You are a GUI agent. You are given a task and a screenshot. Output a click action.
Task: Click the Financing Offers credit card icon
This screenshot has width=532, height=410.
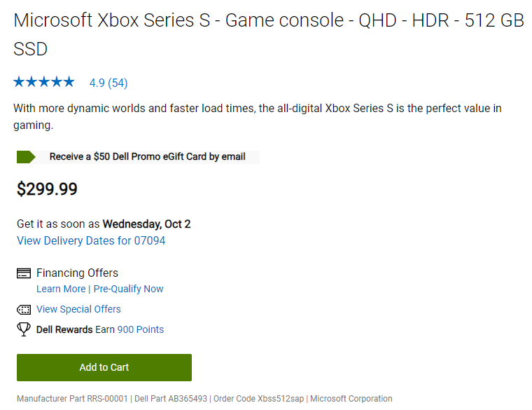[24, 273]
